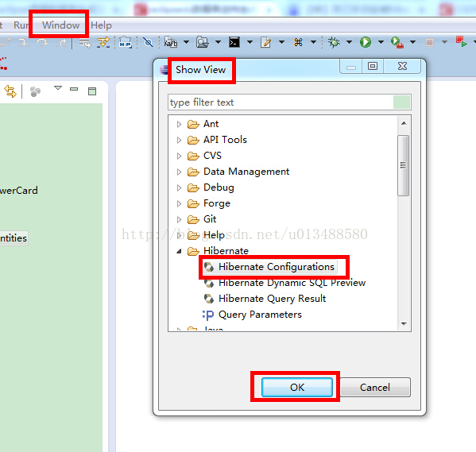The image size is (476, 452).
Task: Open the Help menu
Action: (101, 25)
